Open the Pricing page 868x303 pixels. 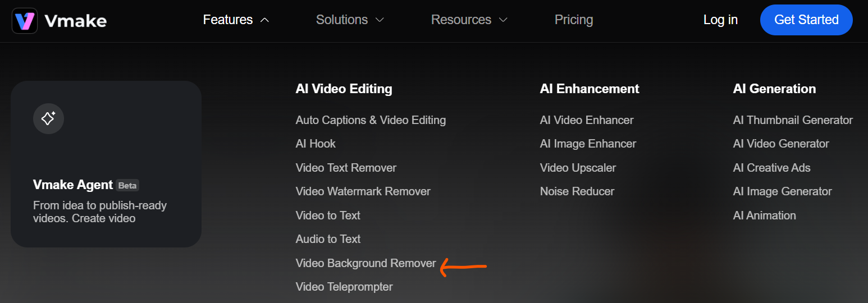tap(573, 20)
